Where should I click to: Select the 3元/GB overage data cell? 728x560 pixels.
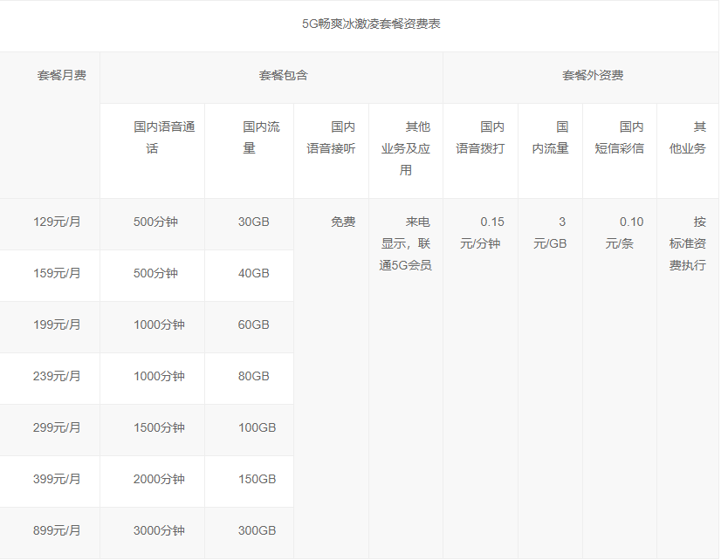coord(550,233)
